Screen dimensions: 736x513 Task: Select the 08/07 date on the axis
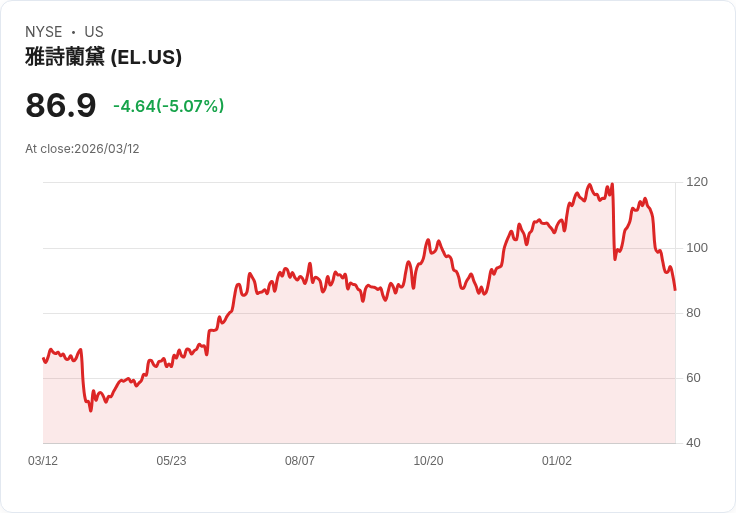[x=300, y=461]
